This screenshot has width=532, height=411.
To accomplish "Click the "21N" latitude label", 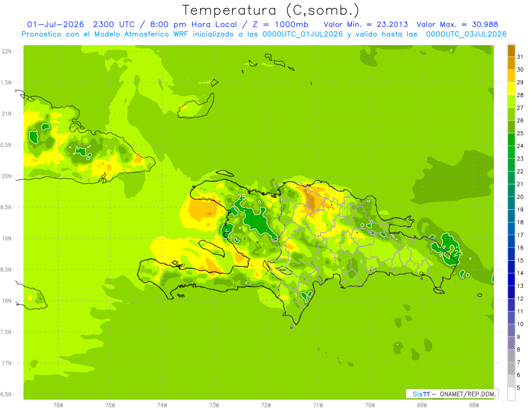I will [7, 114].
